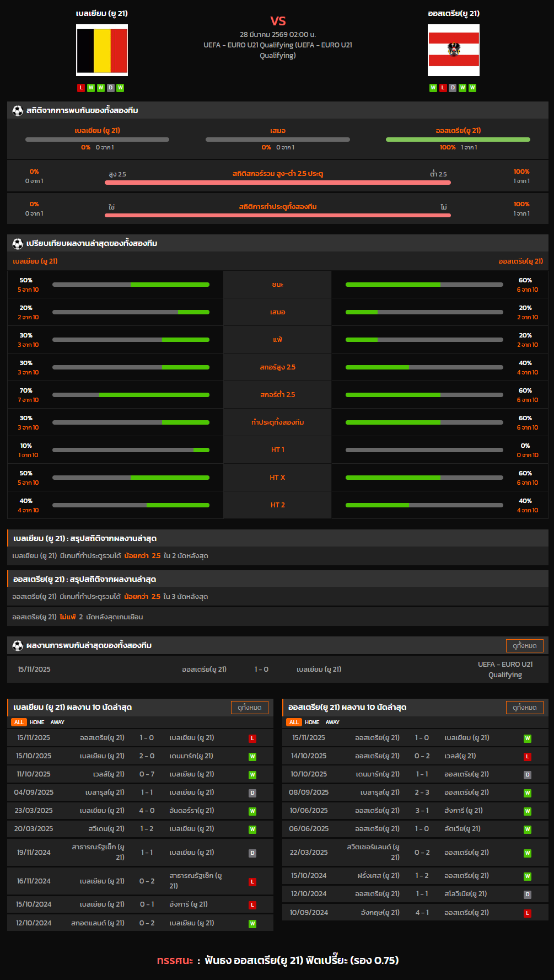Click the Austria U21 flag image
The height and width of the screenshot is (980, 554).
click(453, 50)
